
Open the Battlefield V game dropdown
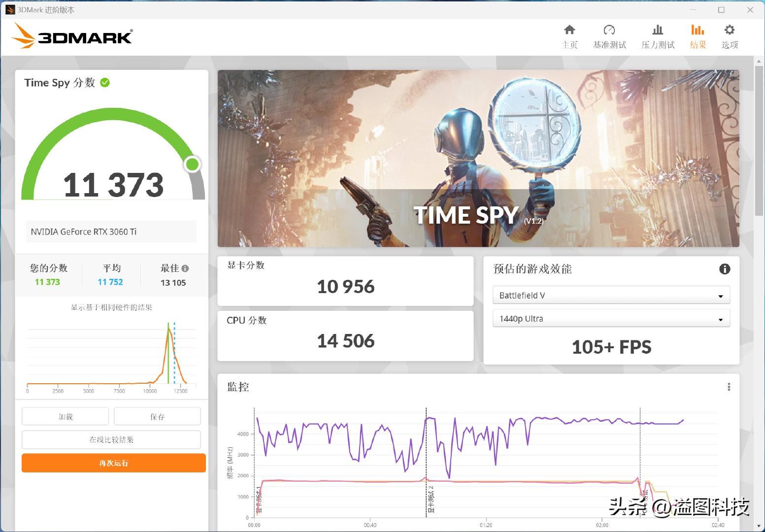pos(611,295)
